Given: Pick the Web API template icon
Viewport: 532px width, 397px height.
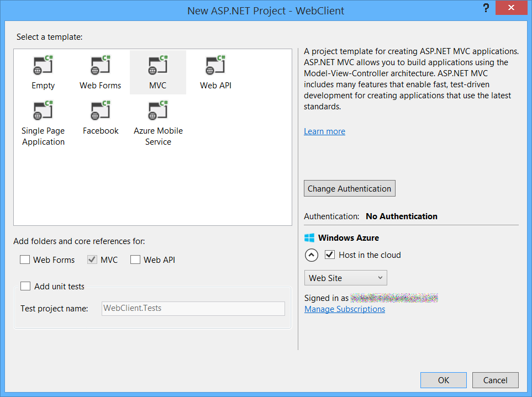Looking at the screenshot, I should [x=215, y=66].
